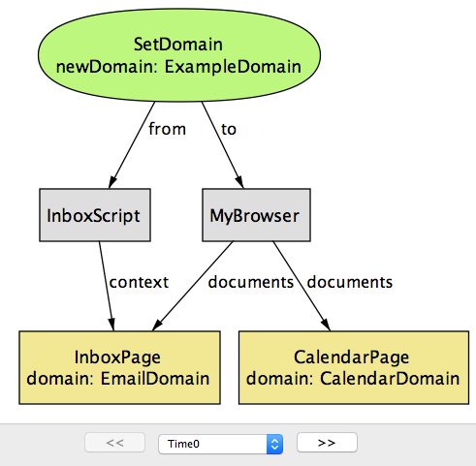The image size is (476, 466).
Task: Click arrowhead entering MyBrowser node
Action: (239, 182)
